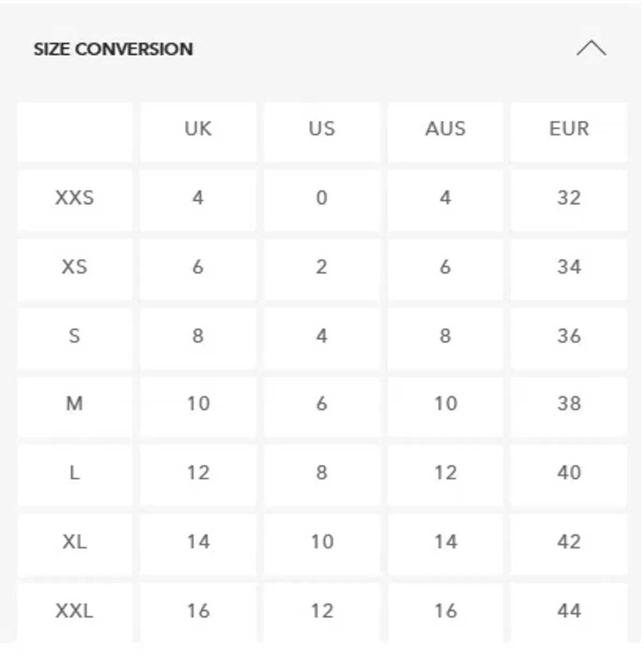Image resolution: width=644 pixels, height=666 pixels.
Task: Click the SIZE CONVERSION heading
Action: (113, 49)
